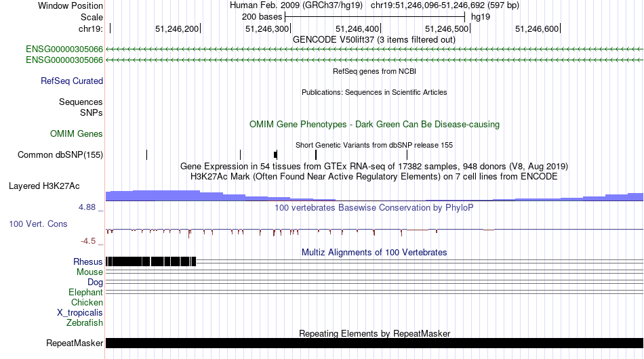The width and height of the screenshot is (644, 359).
Task: Select the Zebrafish alignment label
Action: click(x=85, y=323)
